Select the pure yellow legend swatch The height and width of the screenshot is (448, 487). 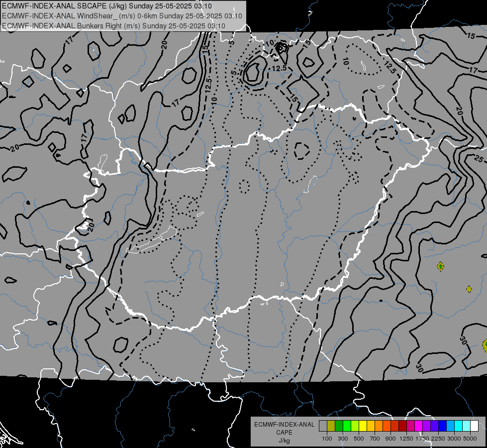[x=363, y=426]
